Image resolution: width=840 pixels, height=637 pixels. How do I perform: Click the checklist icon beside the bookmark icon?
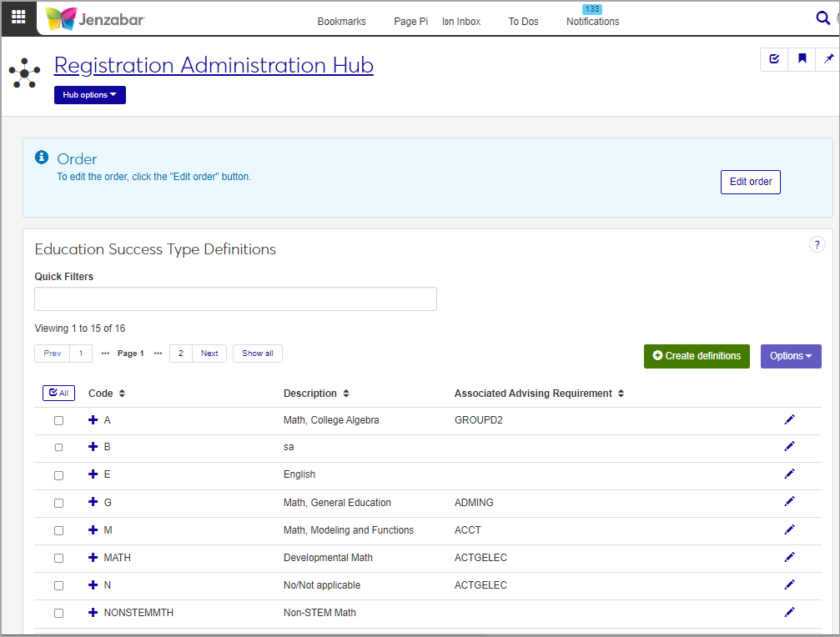point(774,59)
